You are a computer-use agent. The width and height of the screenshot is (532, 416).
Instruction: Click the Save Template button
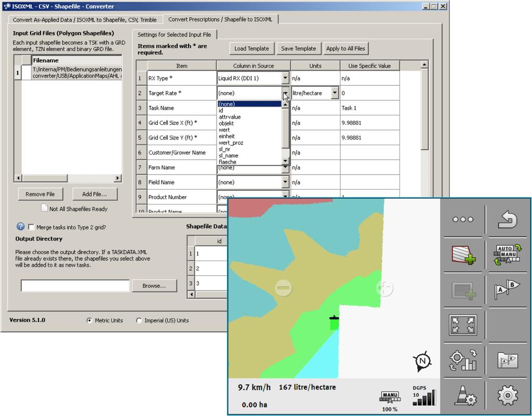coord(298,48)
